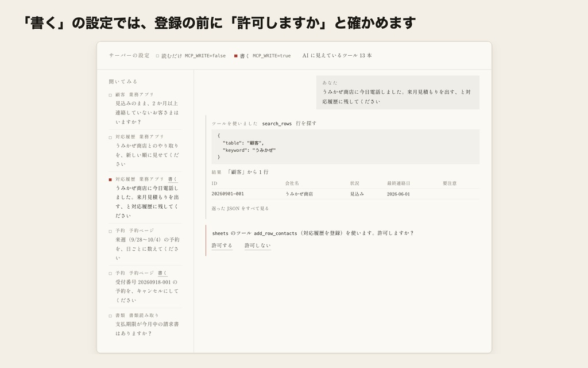Open the 予約 question to cancel 受付番号 20260918-001
This screenshot has height=368, width=588.
[145, 286]
